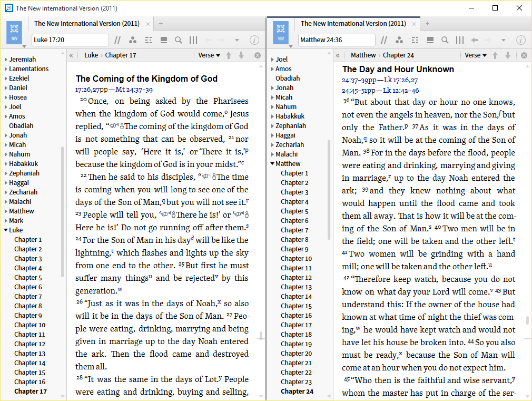Open search magnifier in Luke pane toolbar
Viewport: 532px width, 401px height.
click(x=179, y=40)
